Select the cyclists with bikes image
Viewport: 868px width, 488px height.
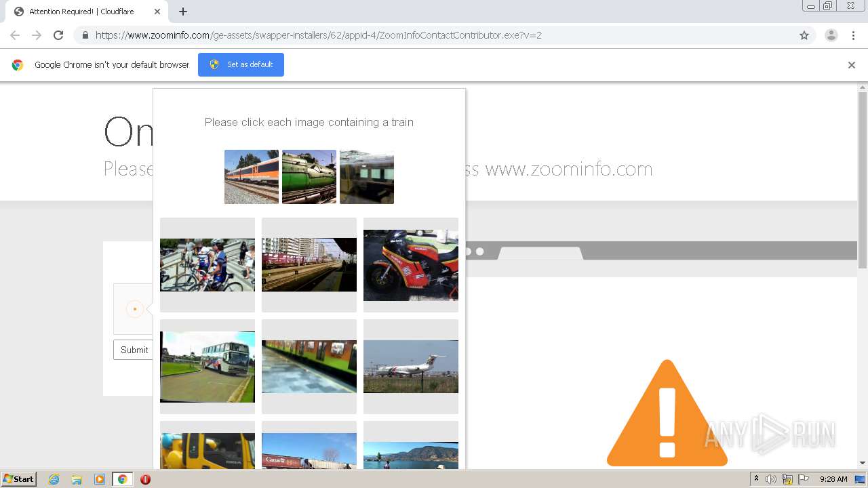(208, 265)
